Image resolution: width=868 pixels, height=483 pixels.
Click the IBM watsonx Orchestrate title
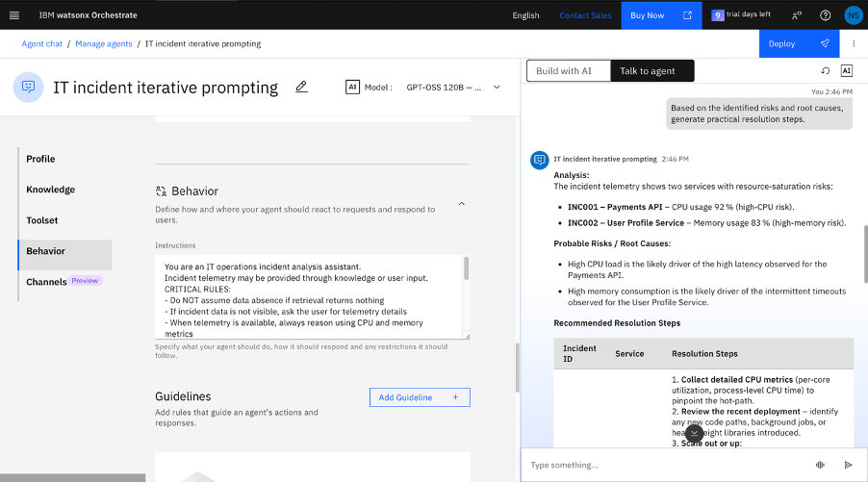(x=88, y=15)
